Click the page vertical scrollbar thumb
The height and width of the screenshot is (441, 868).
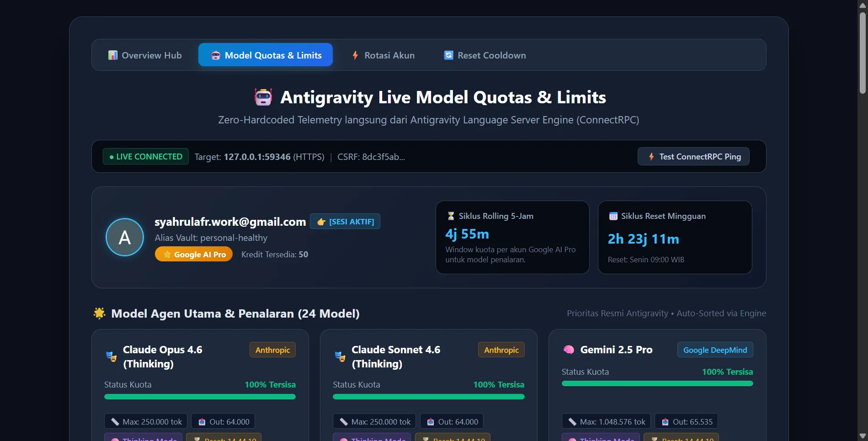click(x=863, y=53)
